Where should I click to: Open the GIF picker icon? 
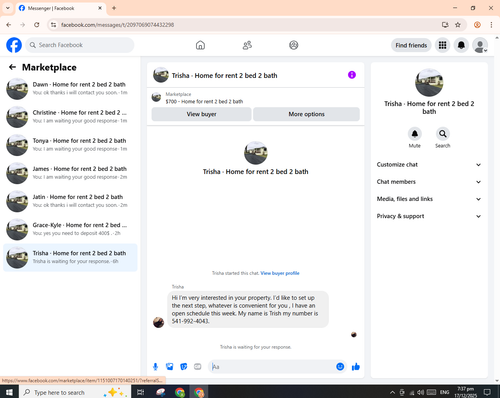[198, 367]
